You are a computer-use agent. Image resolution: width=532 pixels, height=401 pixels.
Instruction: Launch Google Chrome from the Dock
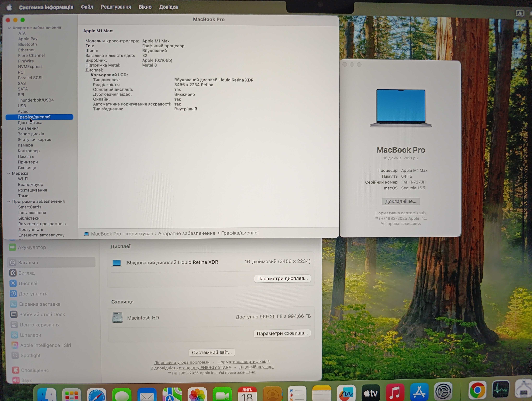(x=477, y=390)
